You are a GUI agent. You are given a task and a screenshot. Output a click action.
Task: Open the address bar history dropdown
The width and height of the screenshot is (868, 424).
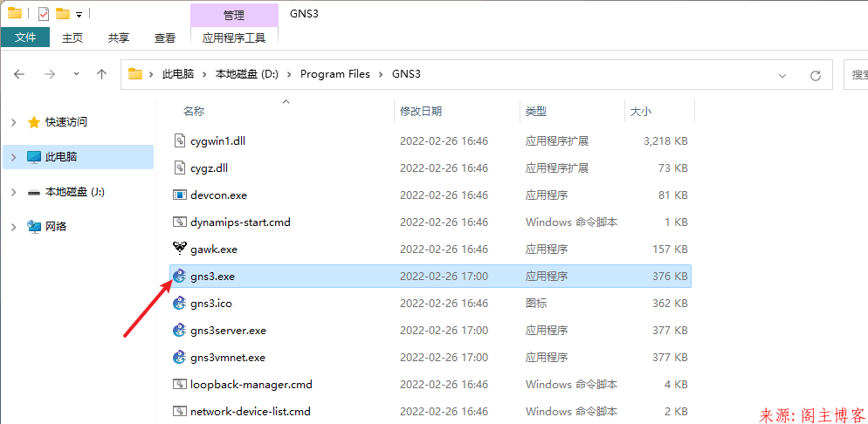tap(782, 75)
